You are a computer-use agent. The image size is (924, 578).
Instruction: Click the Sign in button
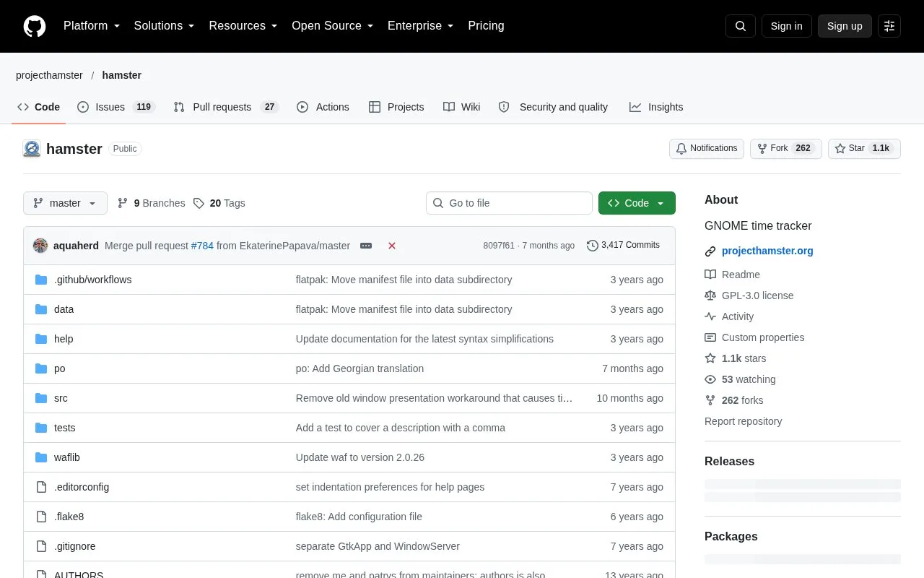pos(786,26)
